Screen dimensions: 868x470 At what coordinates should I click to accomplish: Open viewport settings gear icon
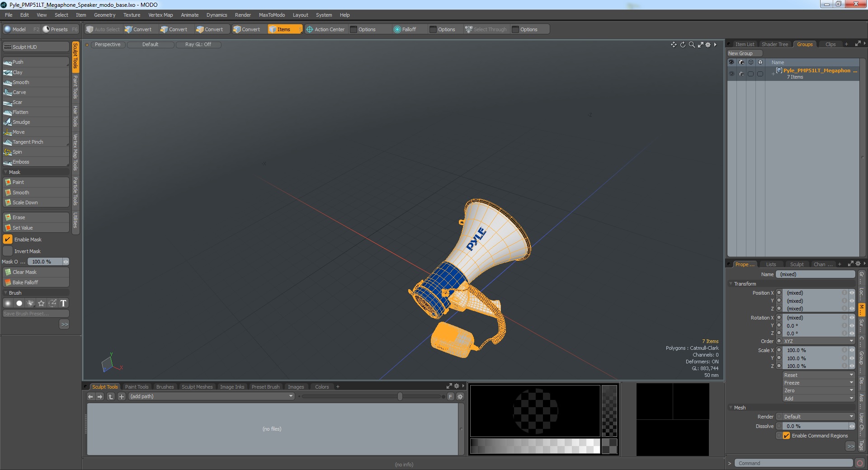point(708,44)
